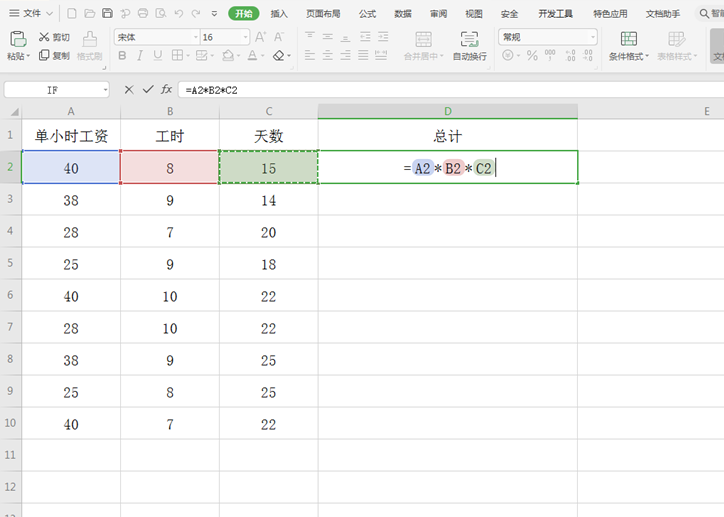Open Print Preview from quick toolbar

tap(161, 13)
